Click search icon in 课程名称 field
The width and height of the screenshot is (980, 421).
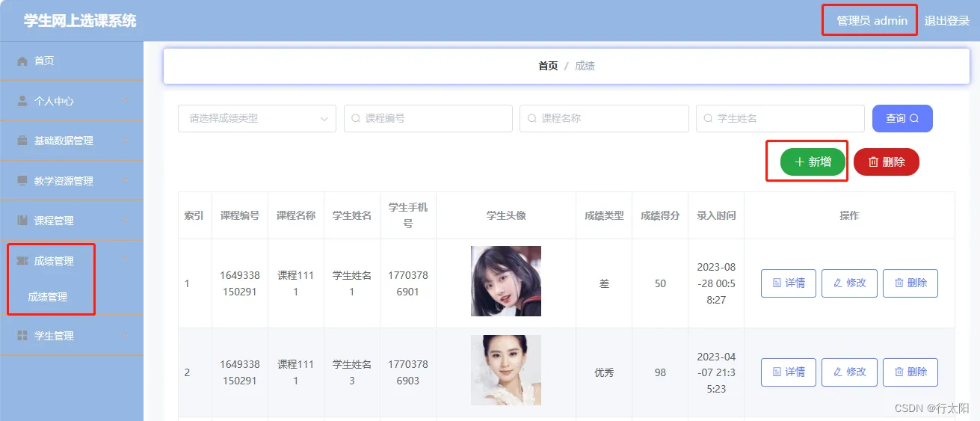(x=532, y=118)
